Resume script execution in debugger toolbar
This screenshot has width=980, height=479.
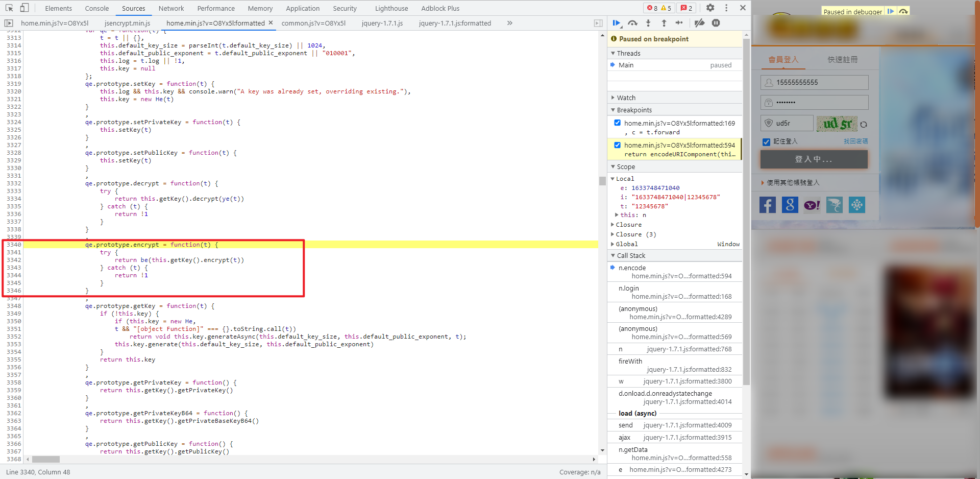click(617, 23)
